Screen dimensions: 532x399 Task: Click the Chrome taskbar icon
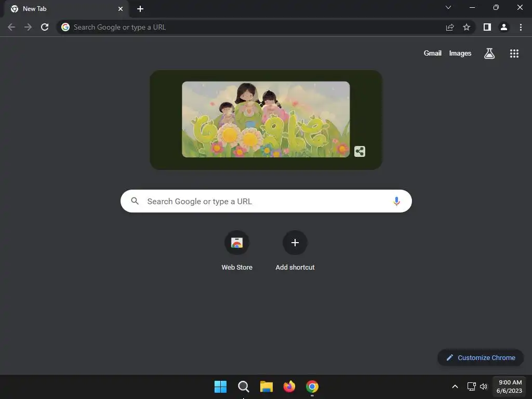(312, 387)
